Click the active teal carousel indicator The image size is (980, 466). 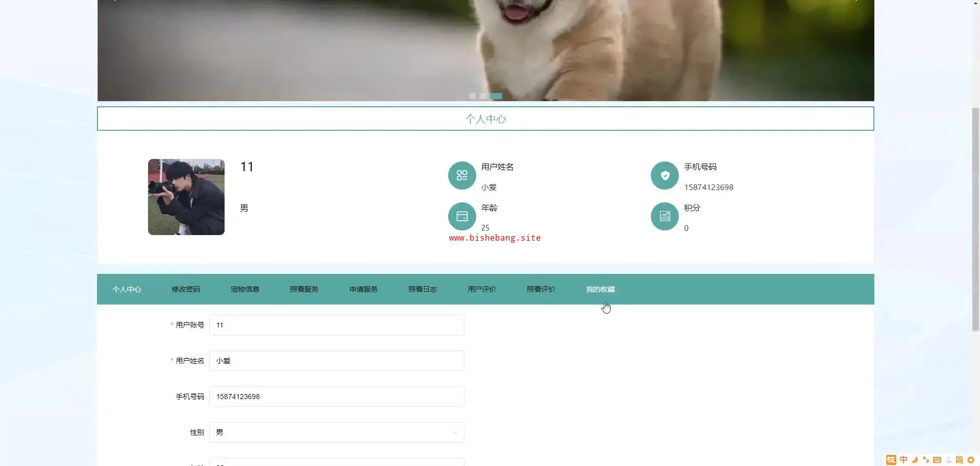497,96
